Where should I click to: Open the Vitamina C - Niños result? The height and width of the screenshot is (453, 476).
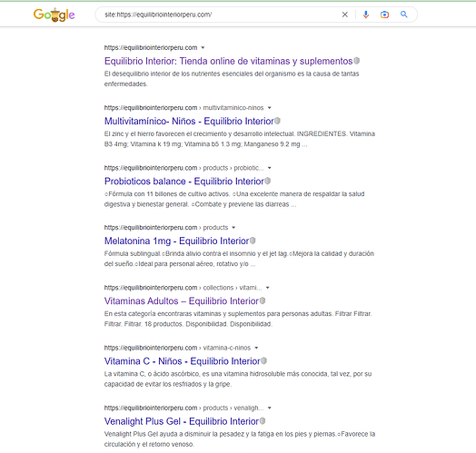point(183,361)
